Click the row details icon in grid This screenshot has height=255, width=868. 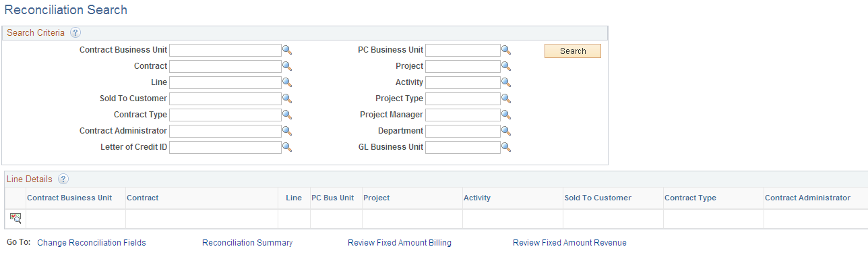tap(15, 218)
